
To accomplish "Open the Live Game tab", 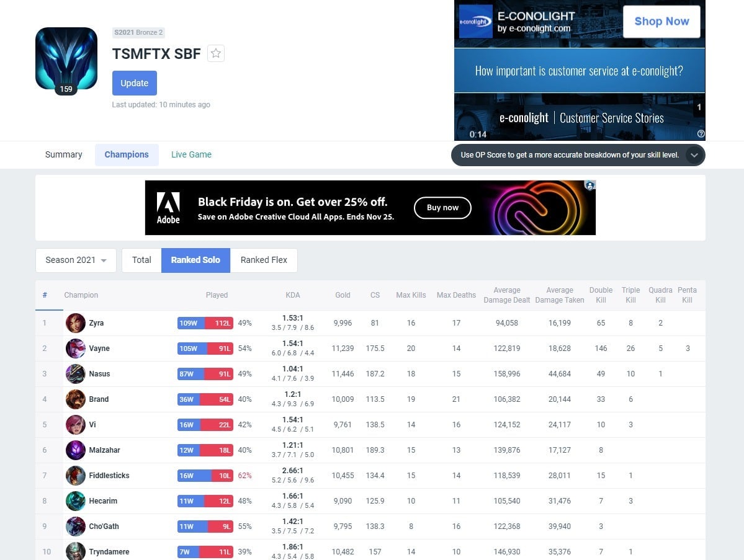I will (191, 155).
